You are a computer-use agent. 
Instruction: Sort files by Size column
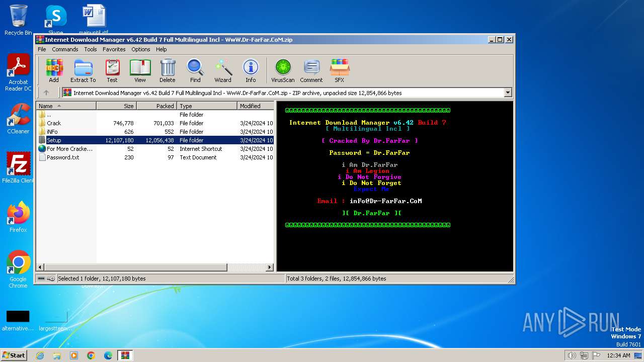tap(116, 106)
